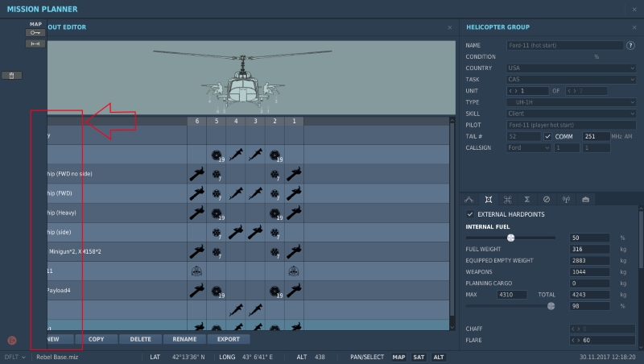
Task: Click the Internal Fuel slider handle
Action: [x=511, y=238]
